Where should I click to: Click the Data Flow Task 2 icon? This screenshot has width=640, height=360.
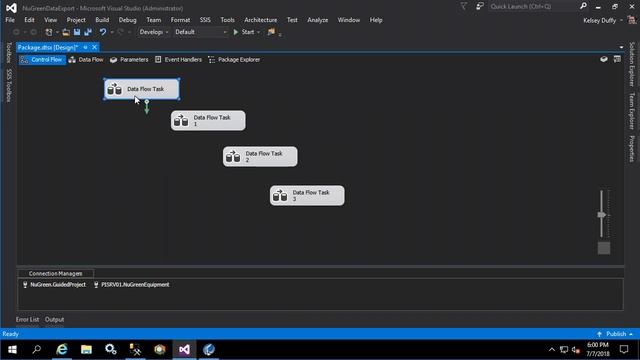click(233, 157)
